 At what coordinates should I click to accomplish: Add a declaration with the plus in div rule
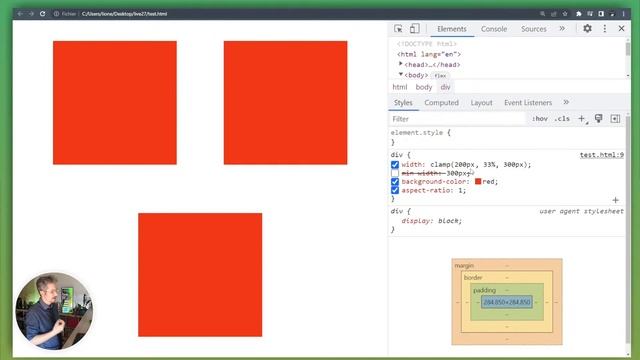click(x=616, y=200)
